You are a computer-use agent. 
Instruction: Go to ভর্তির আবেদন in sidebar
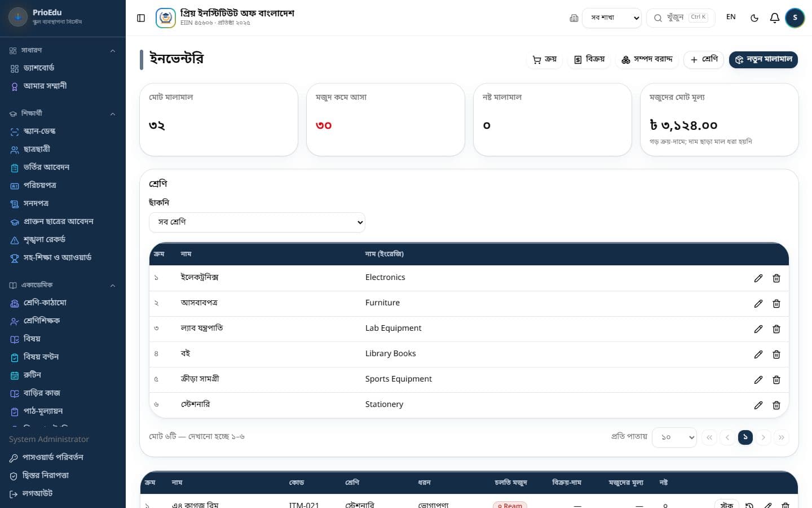(x=63, y=168)
